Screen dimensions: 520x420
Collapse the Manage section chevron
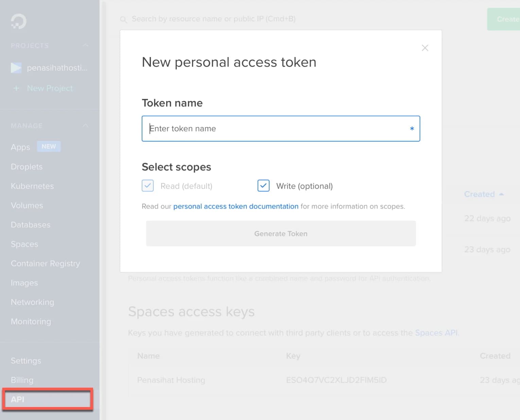pos(85,126)
